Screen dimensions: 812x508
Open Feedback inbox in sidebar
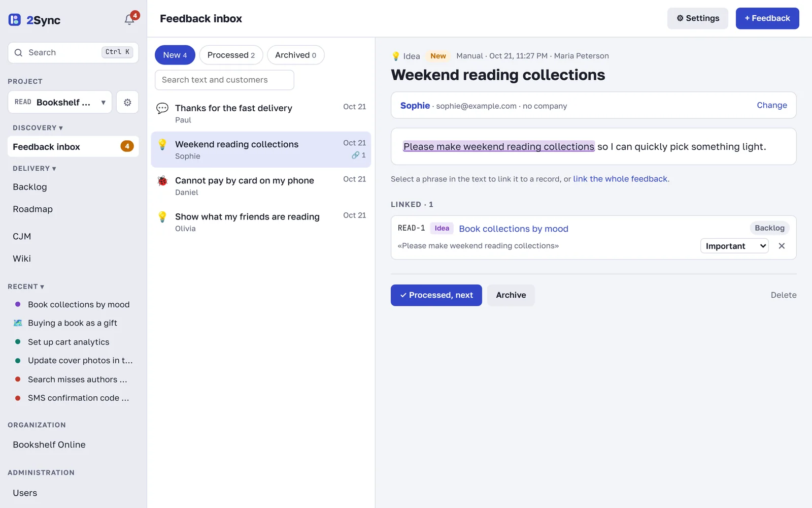pos(73,147)
